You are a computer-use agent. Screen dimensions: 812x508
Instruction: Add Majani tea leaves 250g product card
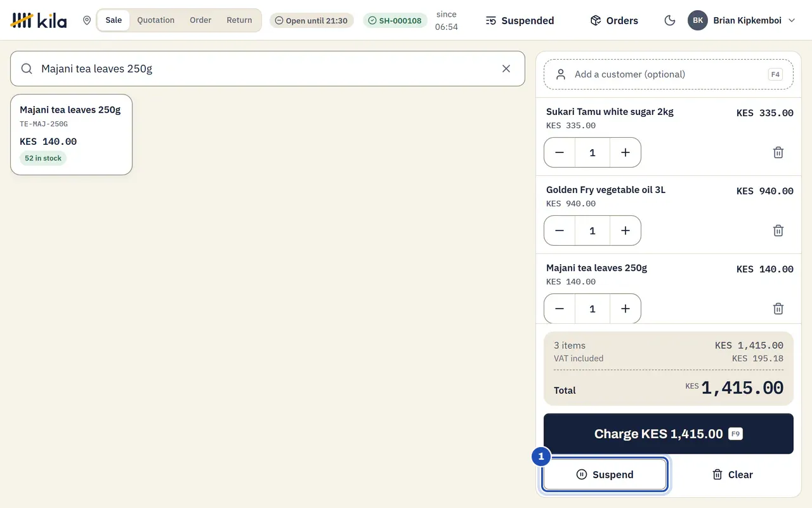(x=71, y=135)
